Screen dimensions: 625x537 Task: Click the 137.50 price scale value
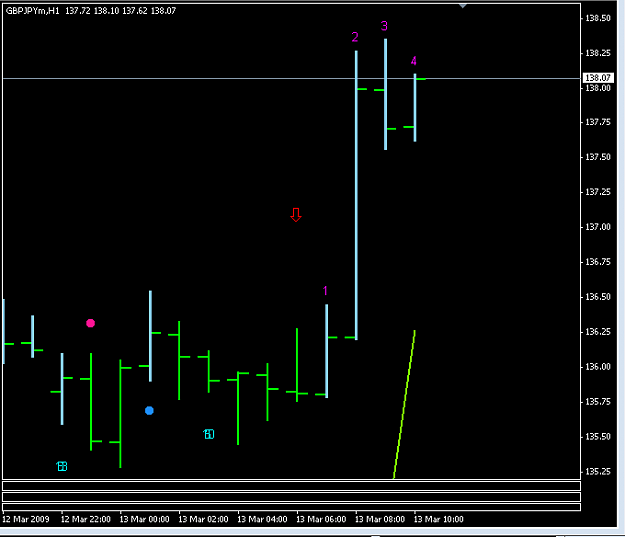[597, 157]
